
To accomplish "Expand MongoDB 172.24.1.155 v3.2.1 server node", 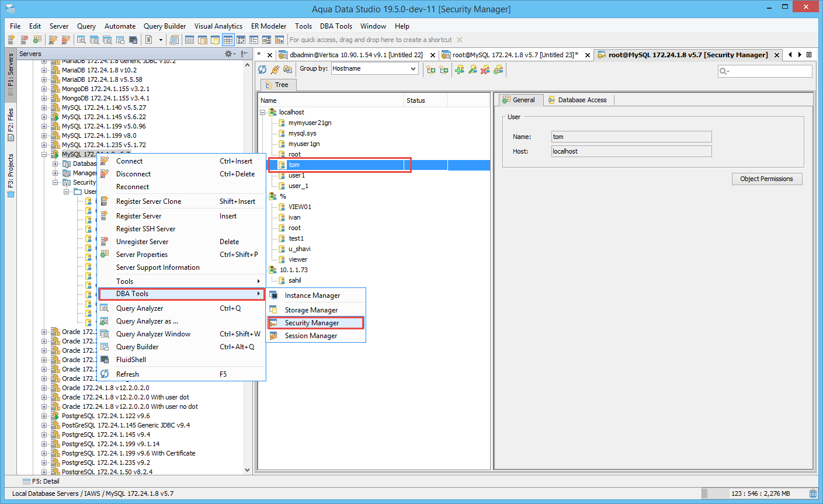I will click(44, 89).
